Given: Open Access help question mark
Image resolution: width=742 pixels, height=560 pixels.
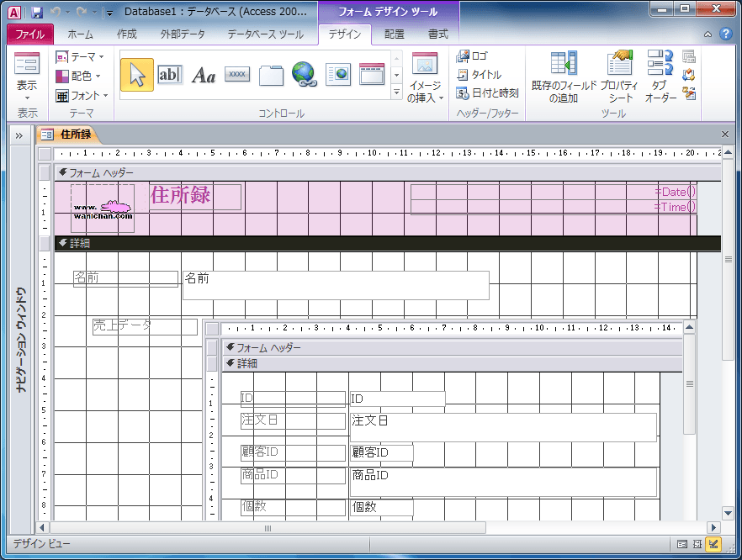Looking at the screenshot, I should tap(725, 34).
